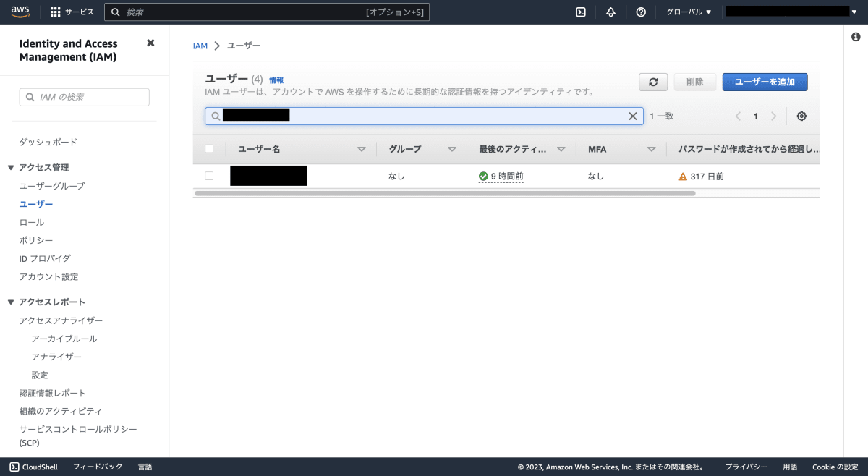Open ID プロバイダ in the sidebar

click(x=45, y=258)
